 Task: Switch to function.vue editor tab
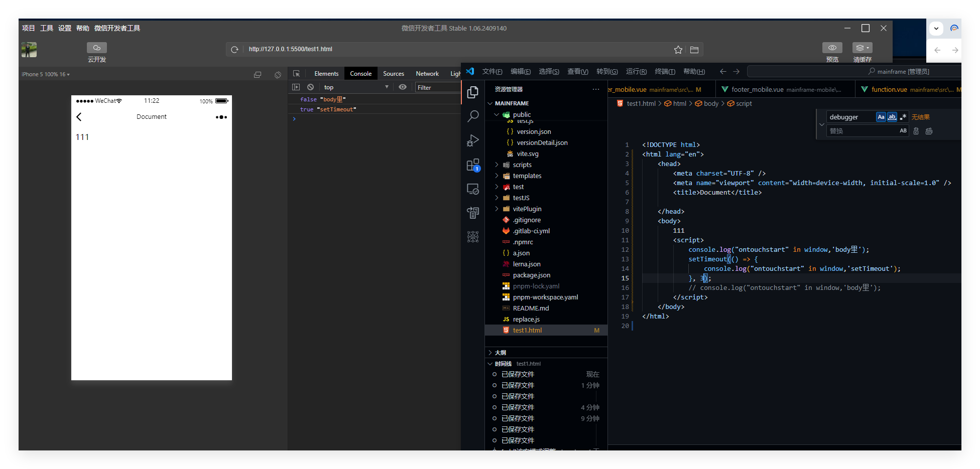[908, 89]
